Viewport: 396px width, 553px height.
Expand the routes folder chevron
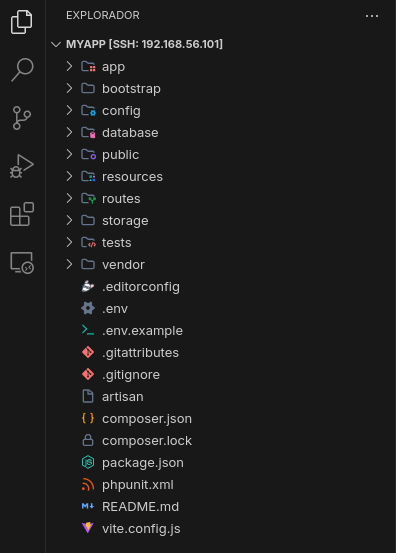[x=69, y=198]
